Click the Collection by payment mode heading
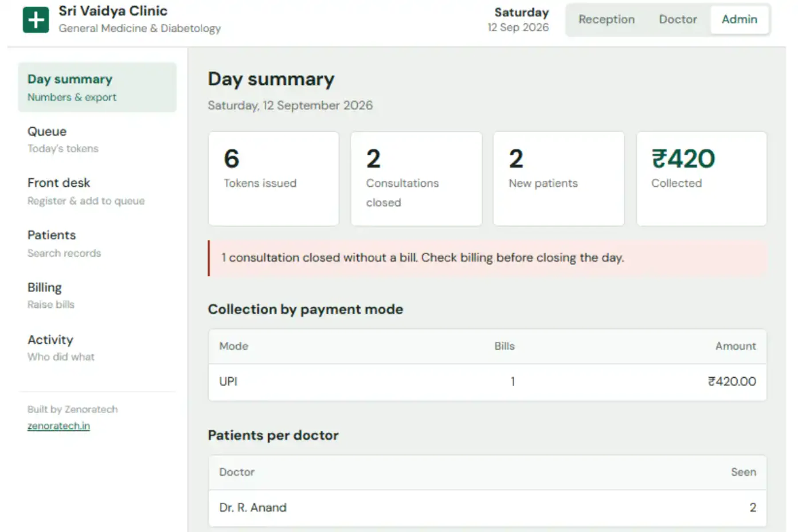 point(305,309)
